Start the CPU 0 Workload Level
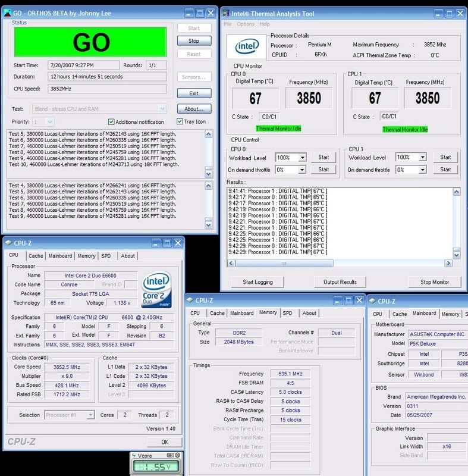 click(323, 157)
